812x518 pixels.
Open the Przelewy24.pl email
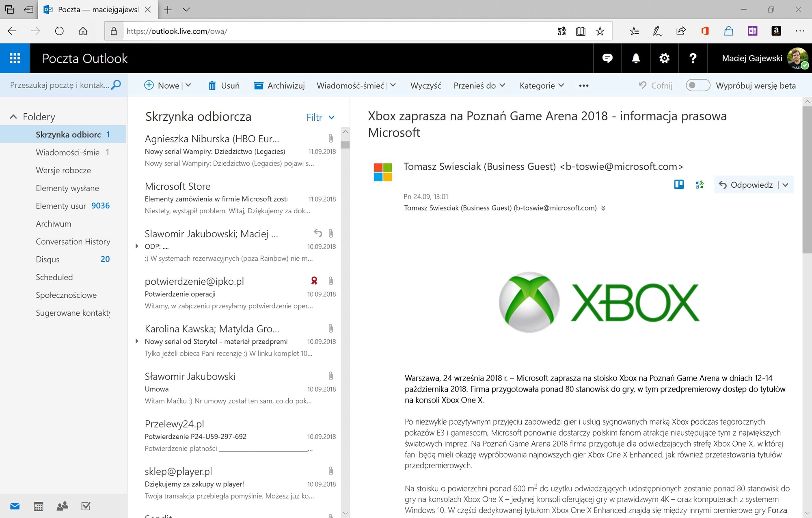click(240, 436)
